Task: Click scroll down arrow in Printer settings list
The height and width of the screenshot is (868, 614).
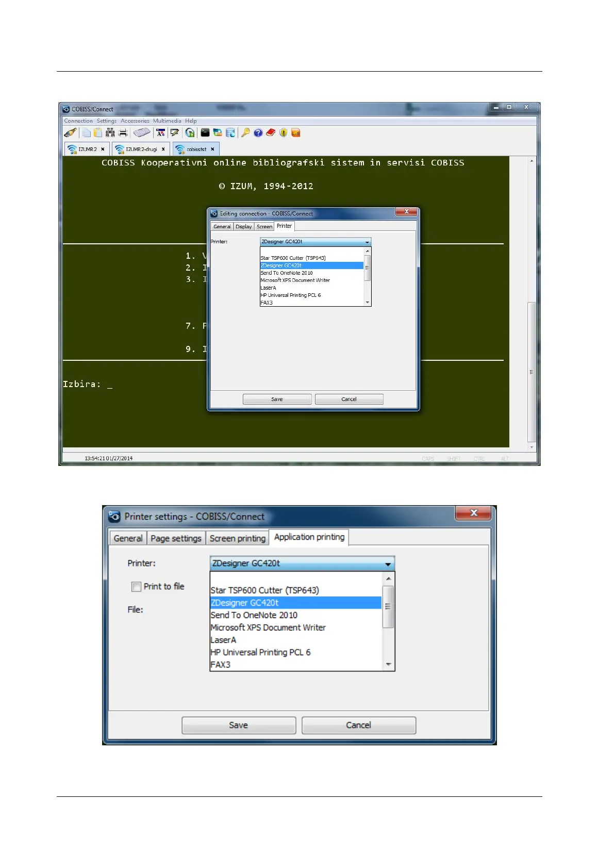Action: pos(389,664)
